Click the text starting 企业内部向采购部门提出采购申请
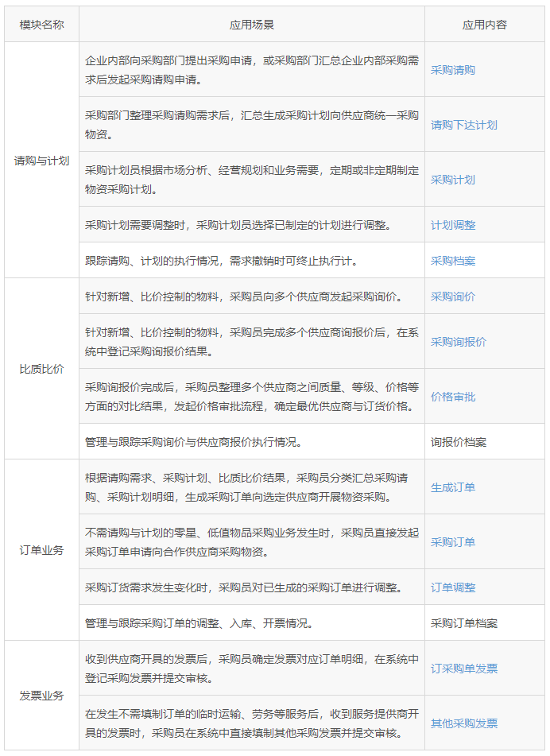The width and height of the screenshot is (550, 756). tap(252, 70)
